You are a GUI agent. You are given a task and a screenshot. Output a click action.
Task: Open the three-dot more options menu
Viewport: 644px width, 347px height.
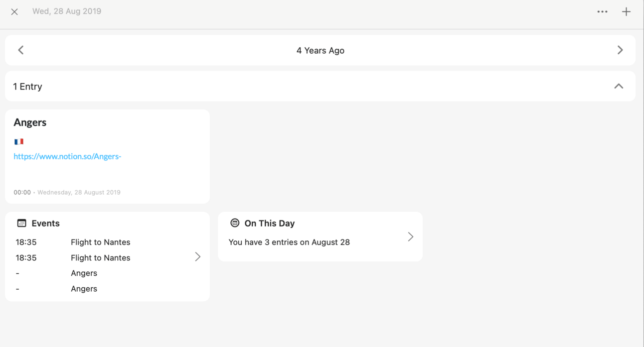(602, 11)
